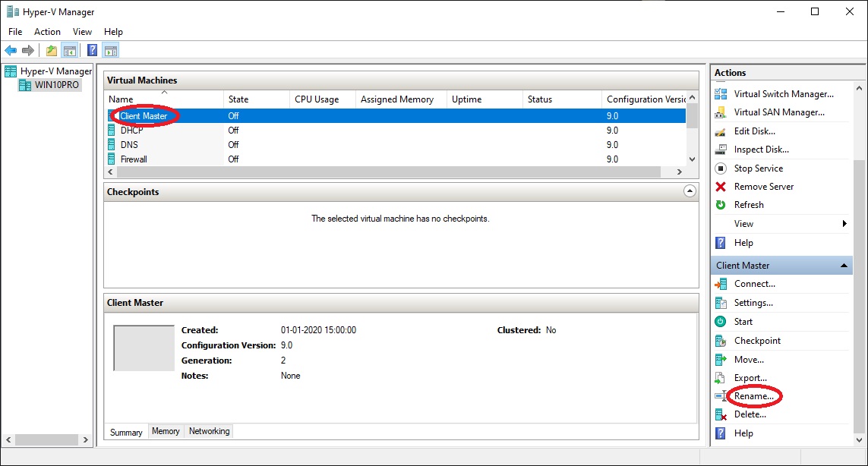Viewport: 868px width, 466px height.
Task: Sort by CPU Usage column header
Action: [x=322, y=99]
